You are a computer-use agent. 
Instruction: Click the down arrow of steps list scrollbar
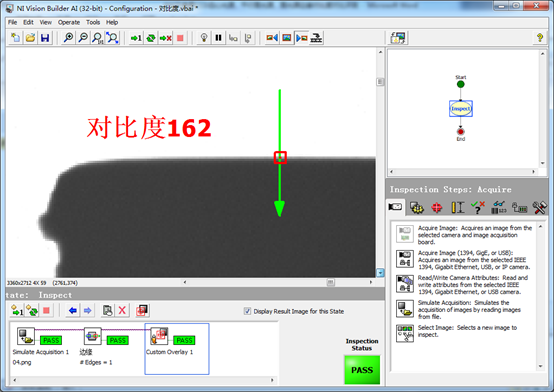540,367
